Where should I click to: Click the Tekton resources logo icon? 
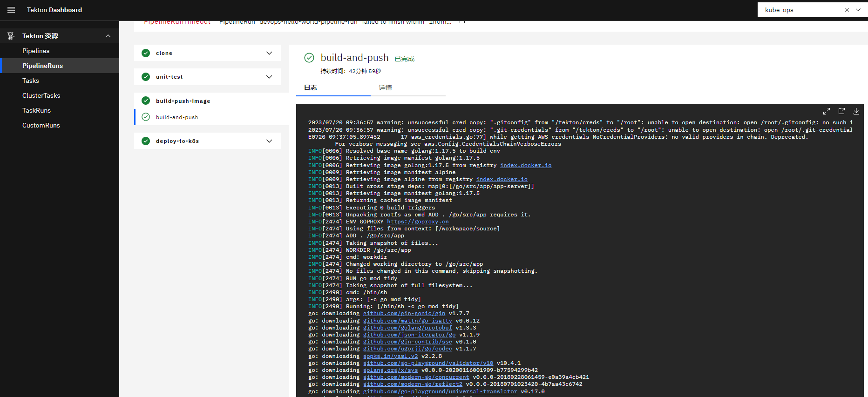[11, 36]
